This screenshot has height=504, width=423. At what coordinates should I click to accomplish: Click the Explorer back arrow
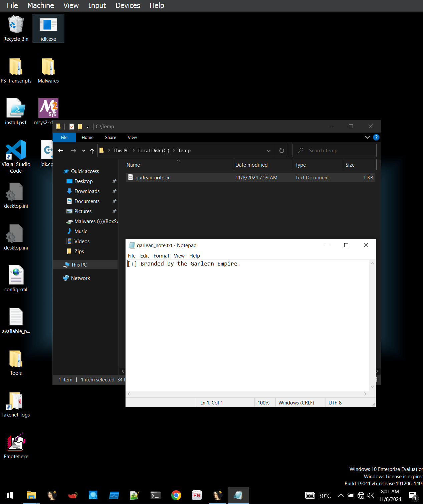61,151
